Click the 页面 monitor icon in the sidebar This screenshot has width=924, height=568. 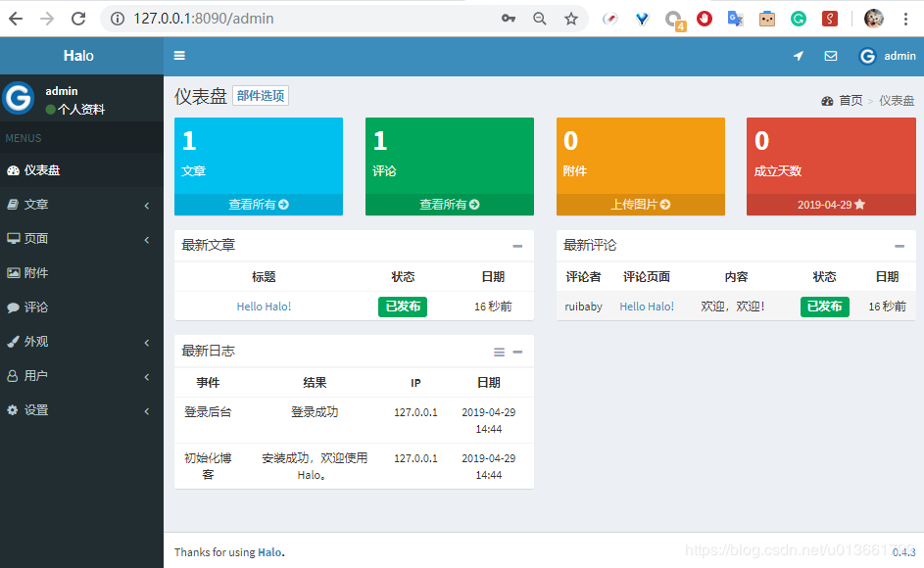13,239
